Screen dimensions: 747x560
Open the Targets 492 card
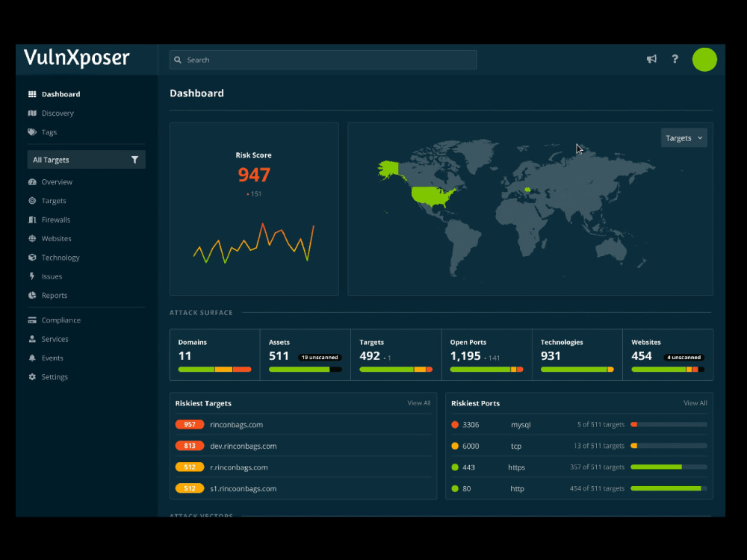coord(396,355)
